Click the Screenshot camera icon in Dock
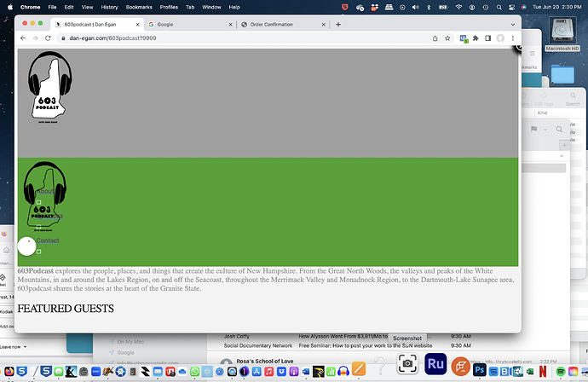The width and height of the screenshot is (588, 382). click(x=408, y=364)
